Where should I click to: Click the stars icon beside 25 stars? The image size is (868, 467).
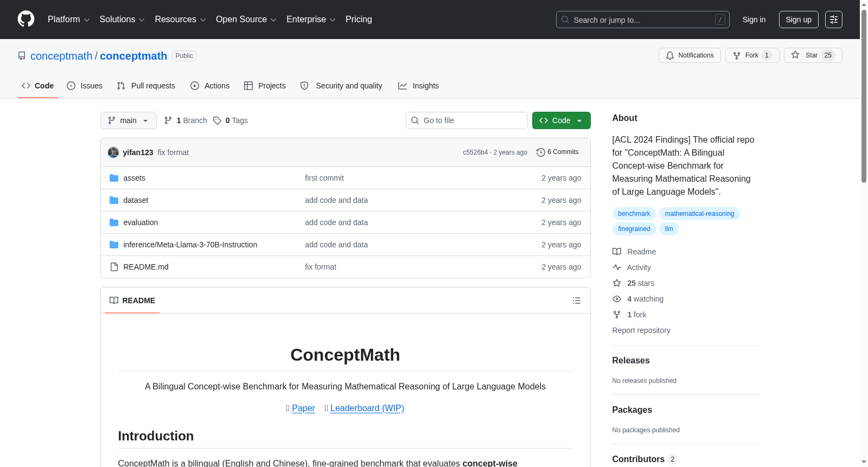(x=617, y=283)
